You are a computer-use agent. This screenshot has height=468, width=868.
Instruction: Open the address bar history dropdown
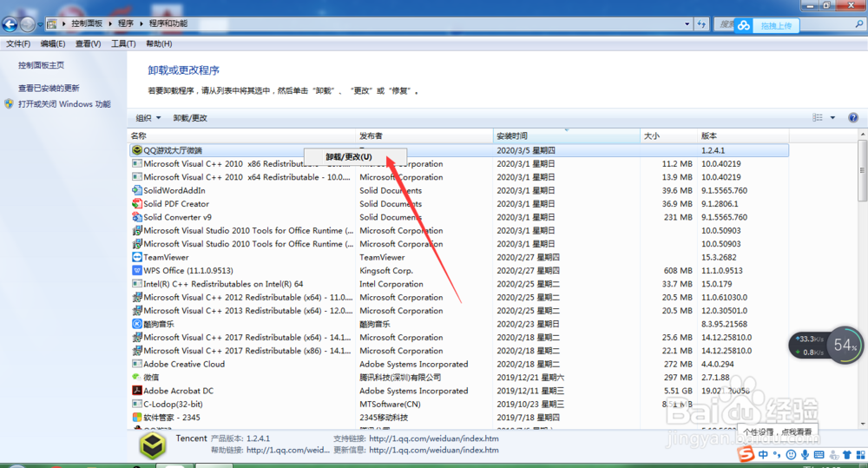(687, 23)
